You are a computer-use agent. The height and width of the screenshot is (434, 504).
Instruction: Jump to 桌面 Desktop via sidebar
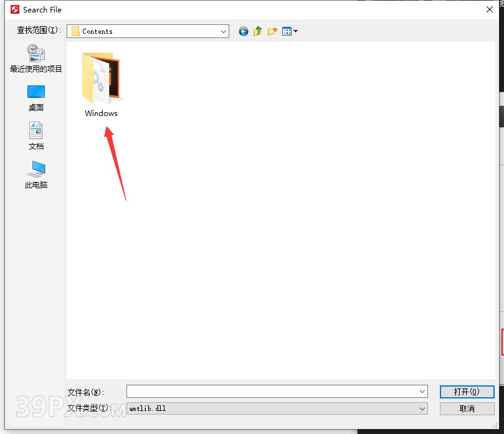(x=36, y=97)
